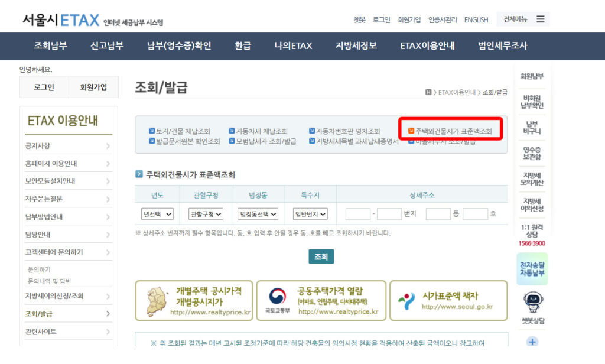Click 납부바구니 in quick menu
605x364 pixels.
click(532, 128)
